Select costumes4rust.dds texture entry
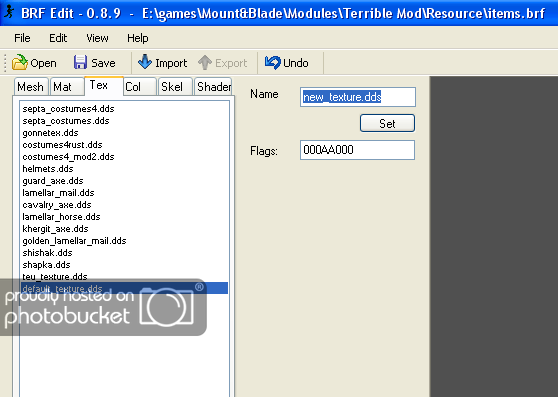Image resolution: width=558 pixels, height=397 pixels. (x=124, y=145)
